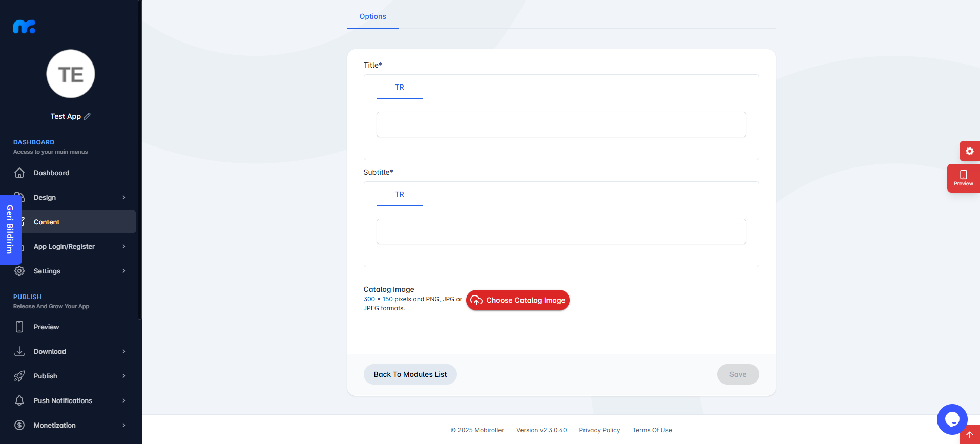Click the © 2025 Mobiroller text

pyautogui.click(x=477, y=430)
